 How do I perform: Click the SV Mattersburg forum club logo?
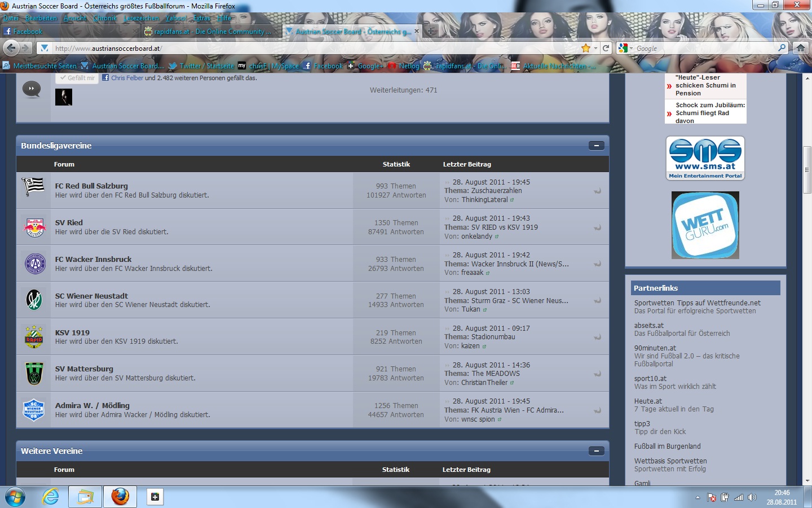pyautogui.click(x=34, y=373)
